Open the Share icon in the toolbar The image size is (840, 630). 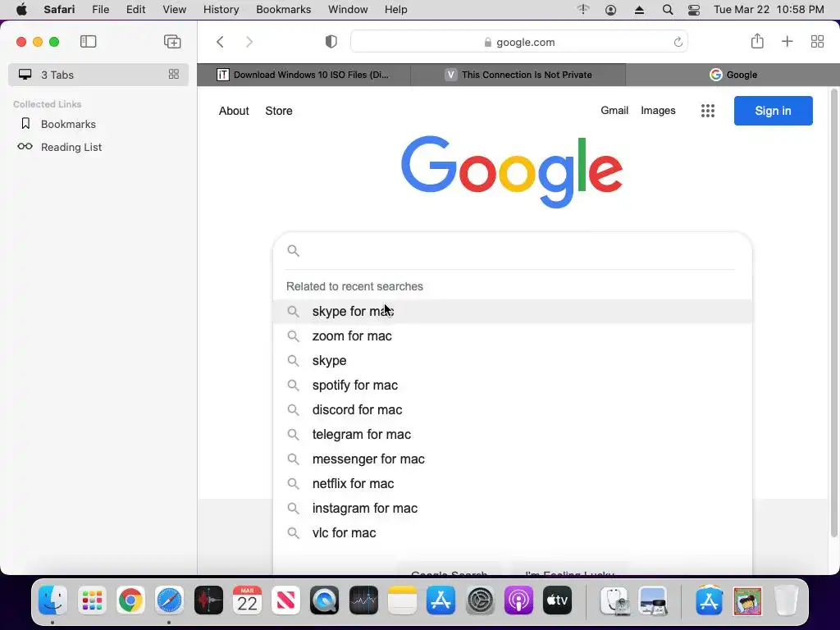click(757, 41)
